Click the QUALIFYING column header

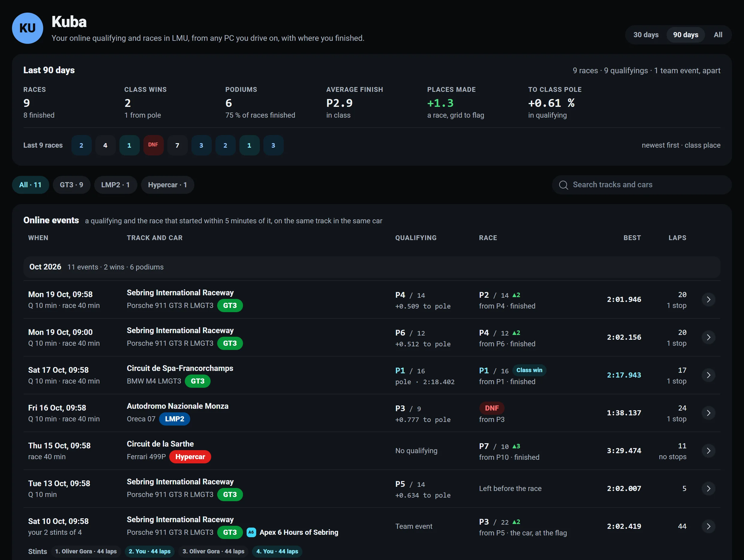tap(416, 238)
